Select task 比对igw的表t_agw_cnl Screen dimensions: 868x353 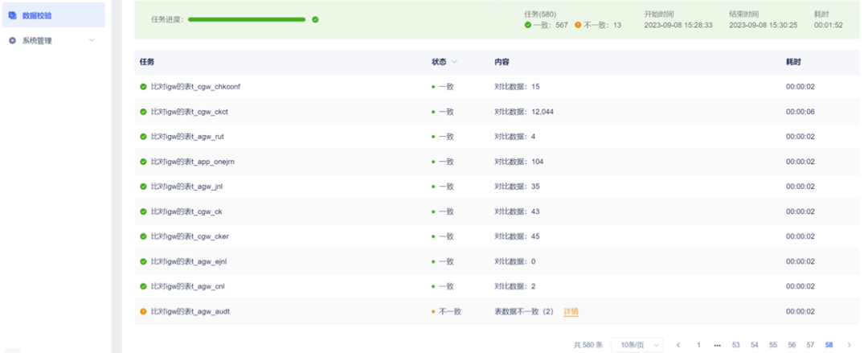187,286
